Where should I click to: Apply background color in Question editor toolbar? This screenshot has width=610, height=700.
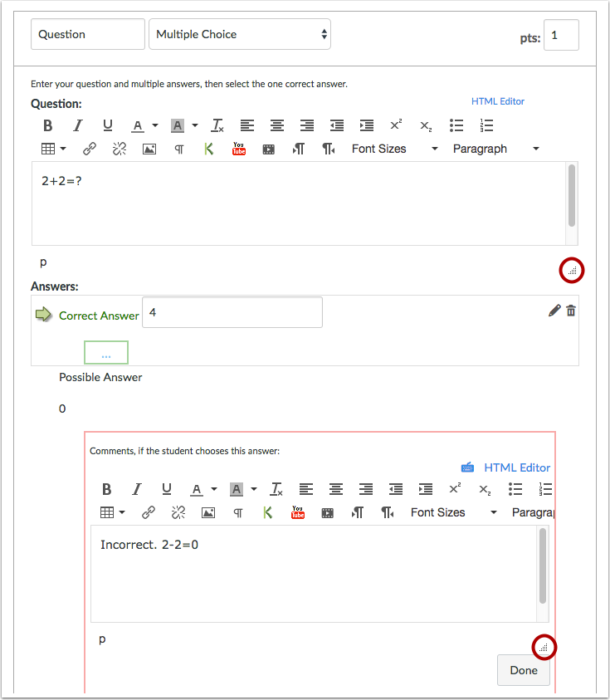[x=178, y=126]
